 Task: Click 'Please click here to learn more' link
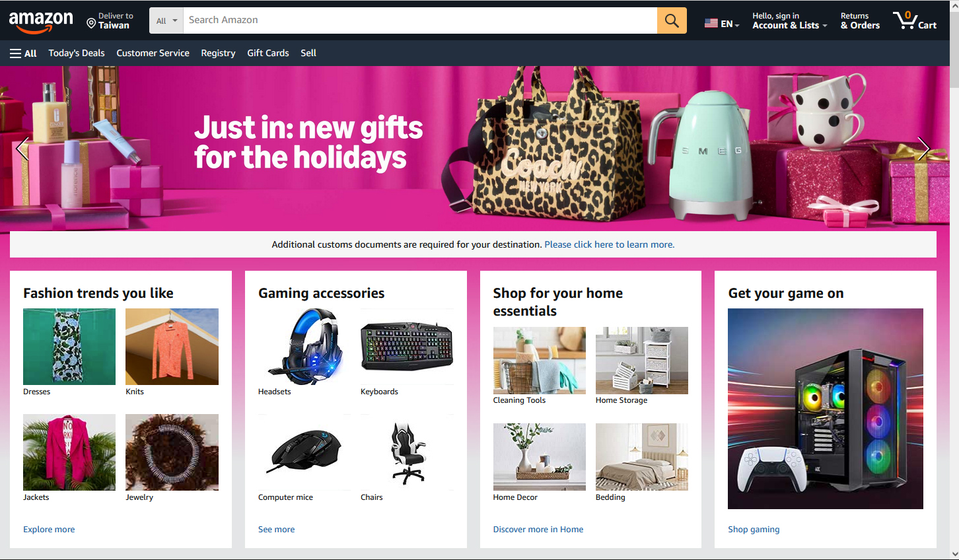pos(610,244)
